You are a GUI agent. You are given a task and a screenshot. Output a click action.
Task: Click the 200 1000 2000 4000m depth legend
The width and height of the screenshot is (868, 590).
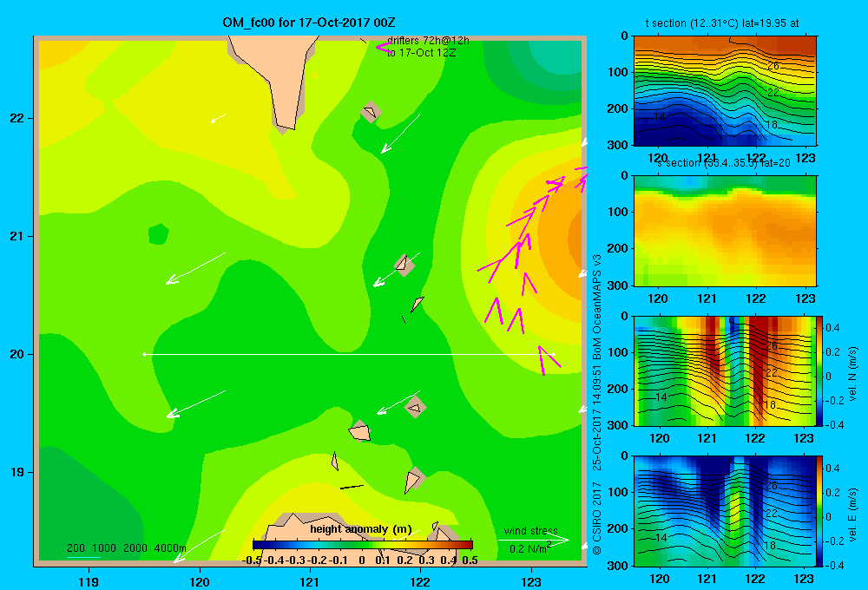pos(126,548)
